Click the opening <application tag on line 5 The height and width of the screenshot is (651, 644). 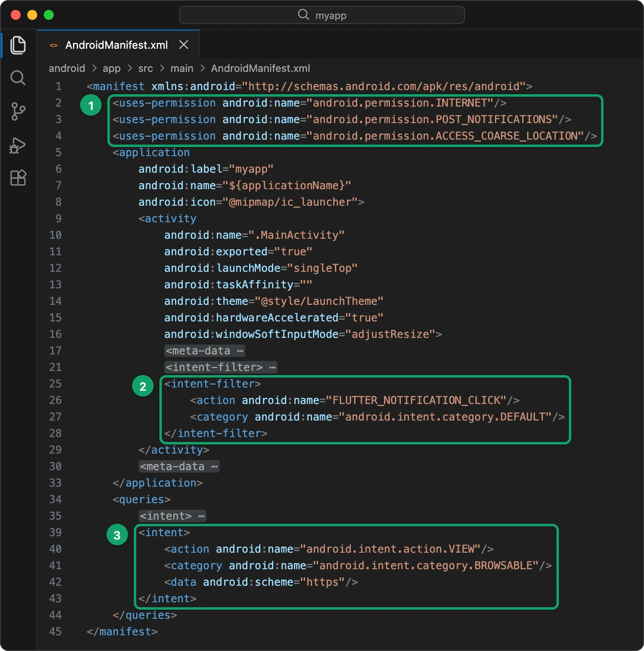[151, 152]
